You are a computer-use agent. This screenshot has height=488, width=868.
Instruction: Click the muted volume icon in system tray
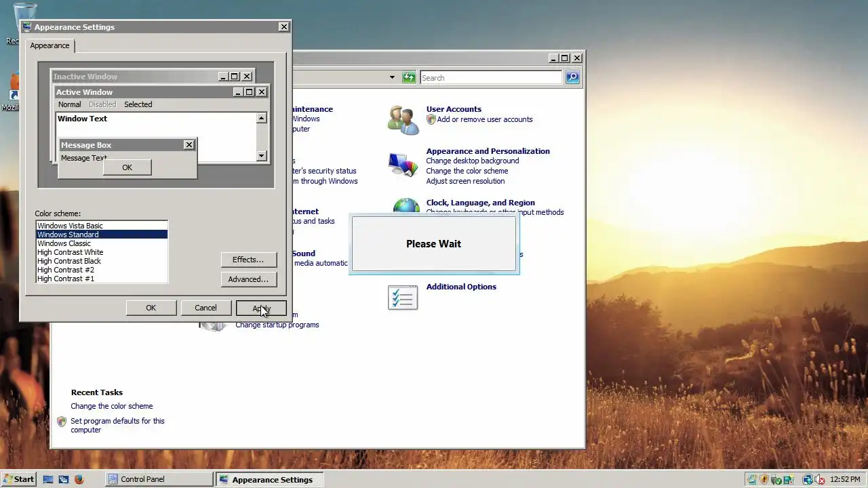click(x=820, y=479)
